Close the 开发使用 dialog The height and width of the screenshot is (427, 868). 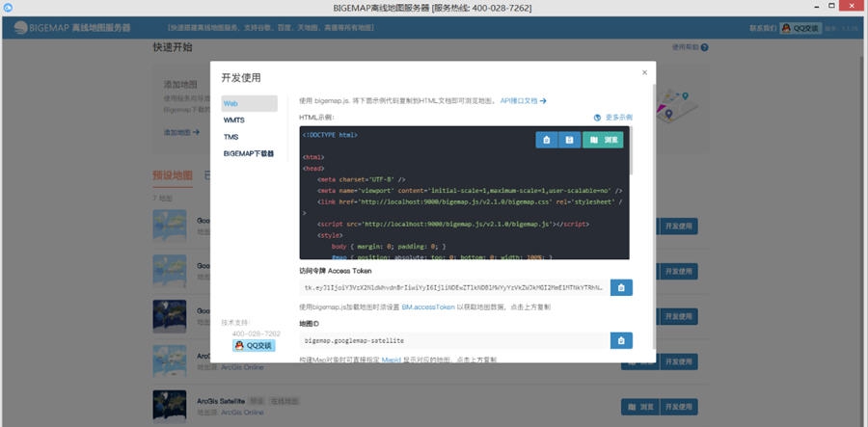pos(644,72)
